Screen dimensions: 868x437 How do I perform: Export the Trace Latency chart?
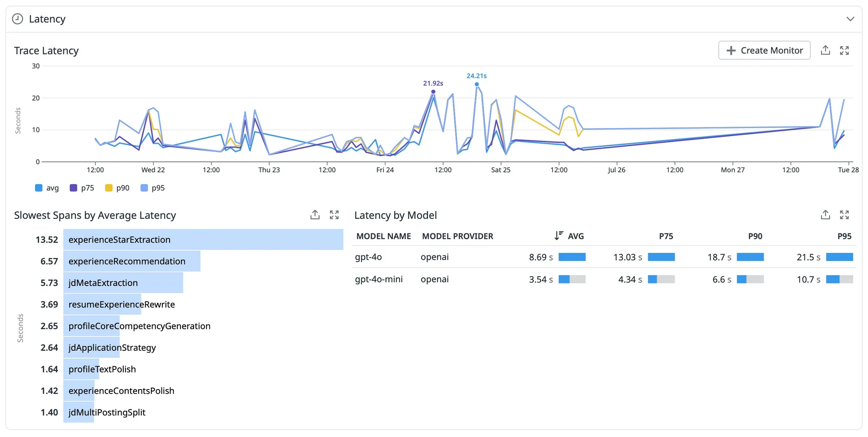825,50
